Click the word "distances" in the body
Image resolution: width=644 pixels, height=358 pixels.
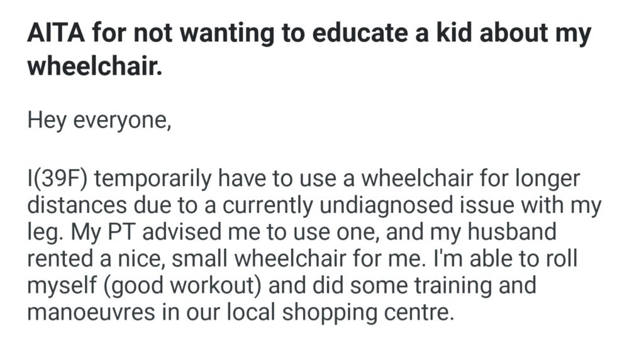(x=74, y=207)
